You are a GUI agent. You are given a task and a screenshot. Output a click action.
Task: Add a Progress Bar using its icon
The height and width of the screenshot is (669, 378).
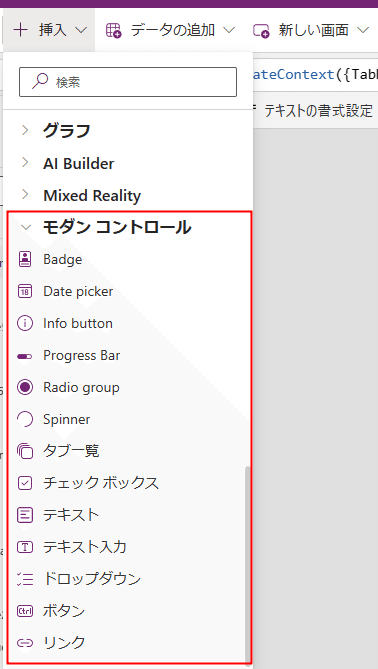[25, 356]
